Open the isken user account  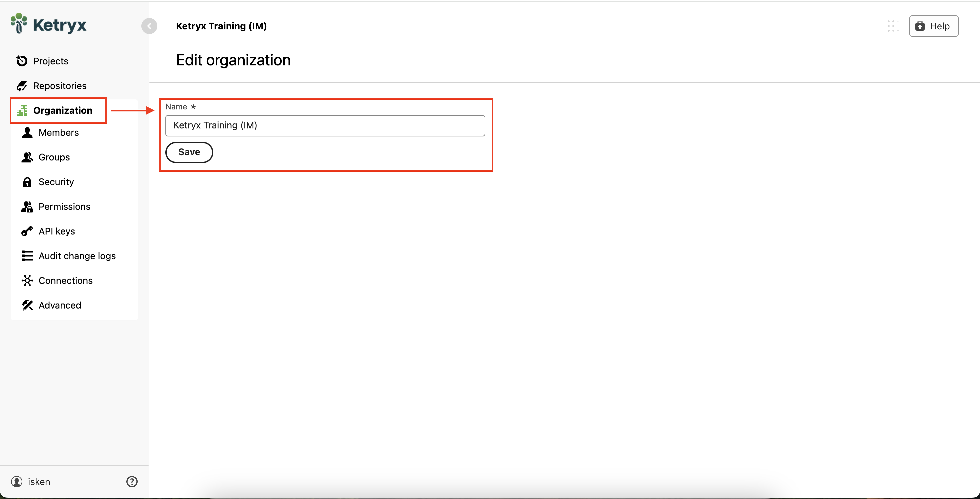click(39, 482)
